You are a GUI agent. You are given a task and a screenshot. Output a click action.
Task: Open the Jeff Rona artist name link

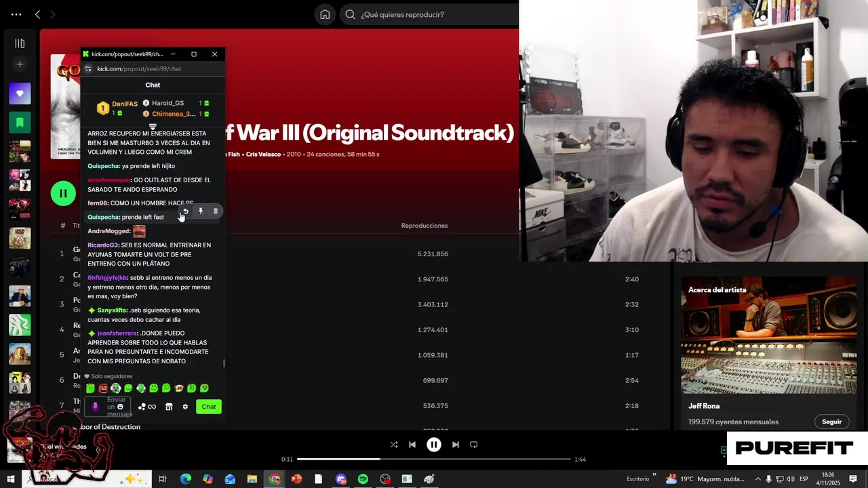(704, 406)
